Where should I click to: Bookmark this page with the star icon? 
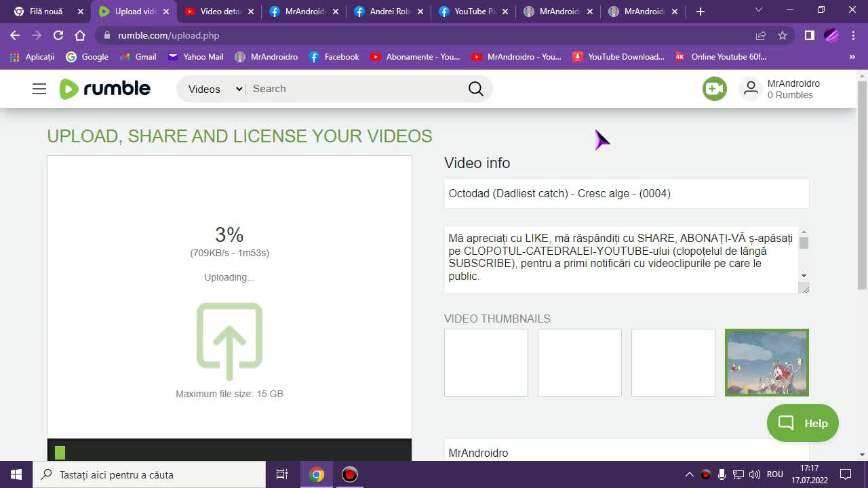[x=783, y=35]
